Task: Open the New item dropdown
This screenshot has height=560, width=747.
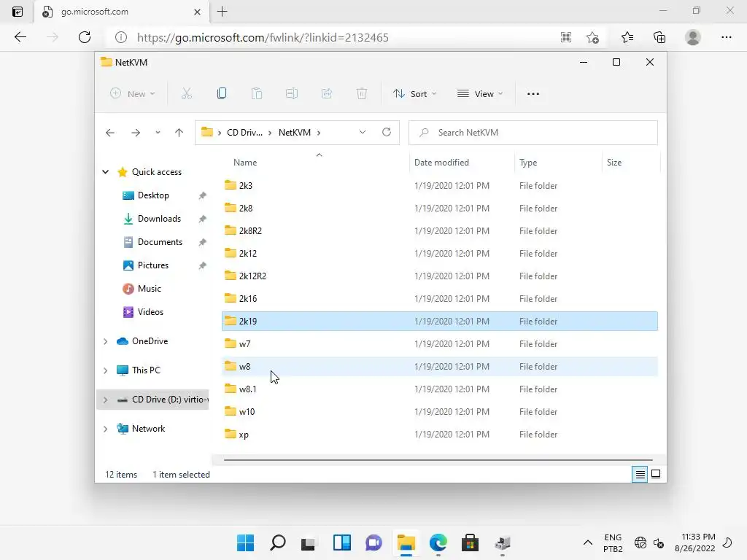Action: (x=133, y=94)
